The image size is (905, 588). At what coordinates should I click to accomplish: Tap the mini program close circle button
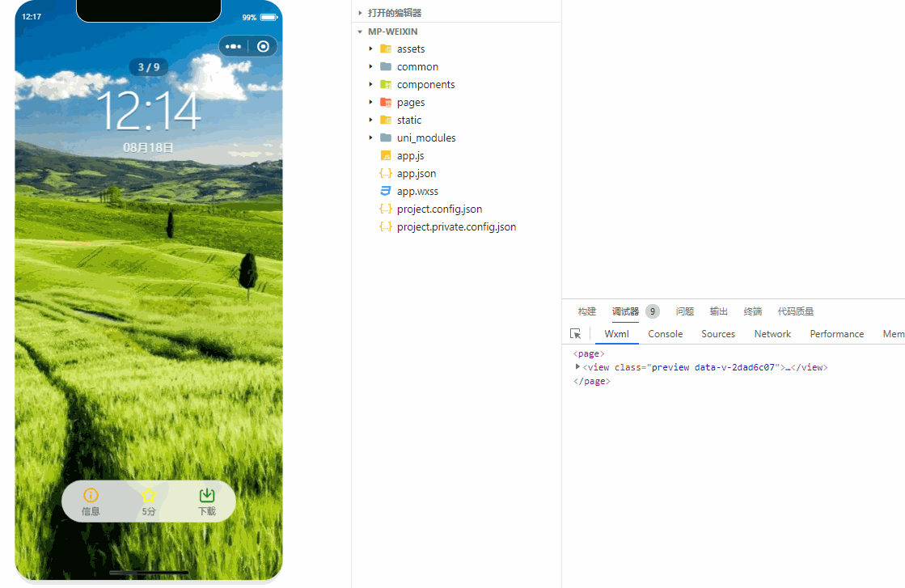pos(263,46)
